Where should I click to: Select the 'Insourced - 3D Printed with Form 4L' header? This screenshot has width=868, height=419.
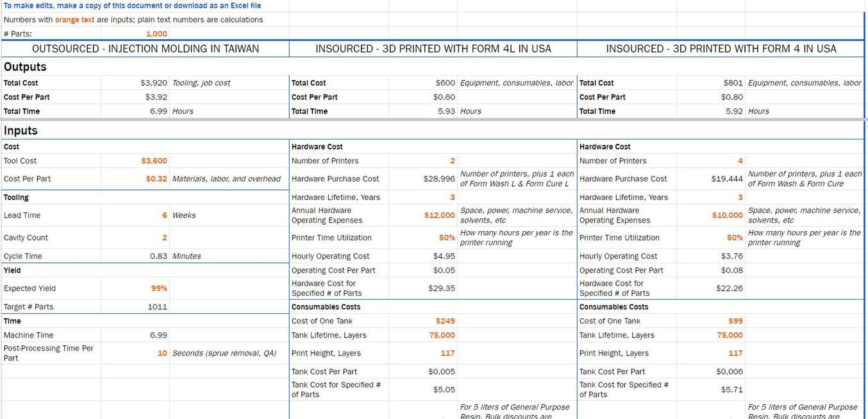(433, 49)
